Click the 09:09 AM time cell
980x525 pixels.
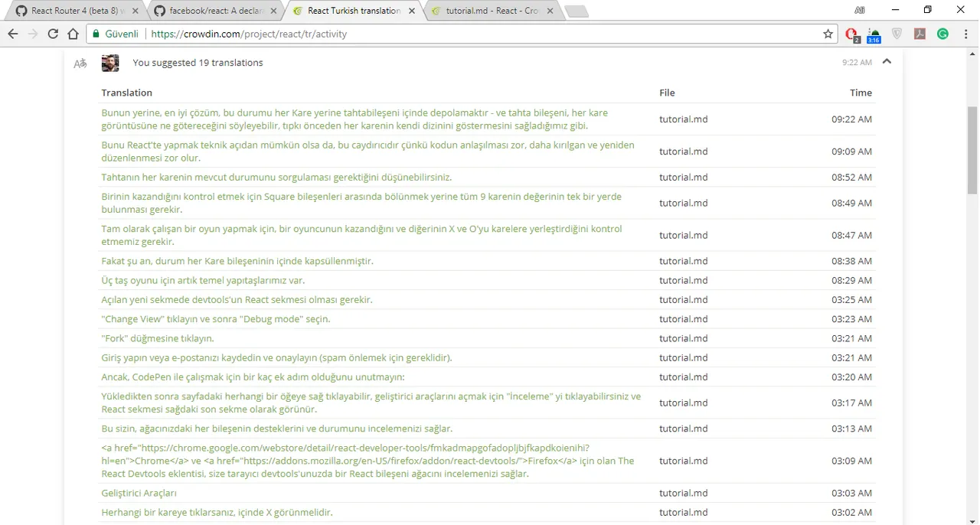[x=852, y=152]
